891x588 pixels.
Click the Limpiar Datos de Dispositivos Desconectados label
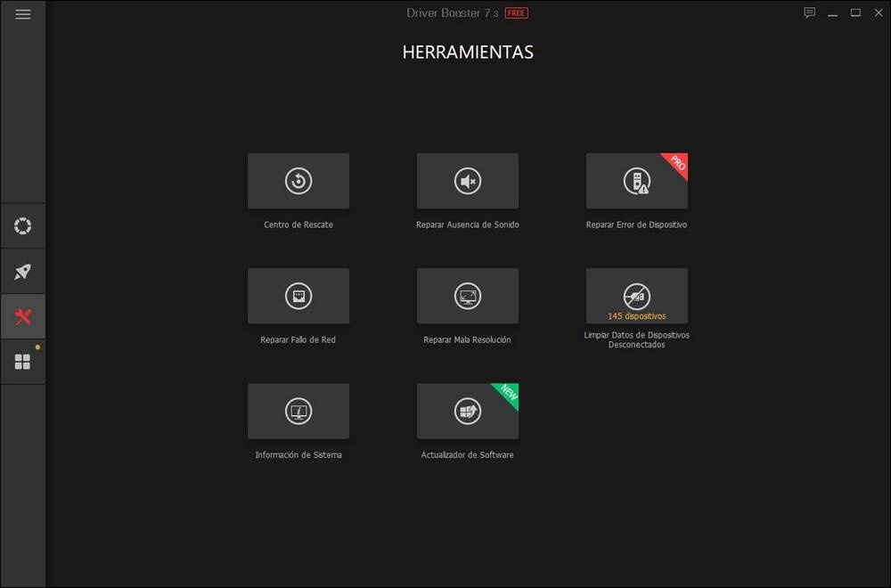pyautogui.click(x=636, y=339)
